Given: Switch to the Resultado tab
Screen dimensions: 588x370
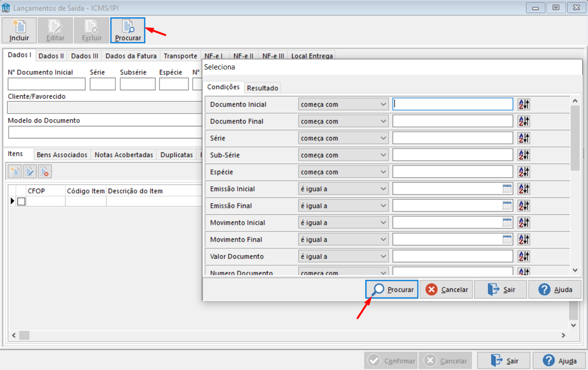Looking at the screenshot, I should point(263,88).
